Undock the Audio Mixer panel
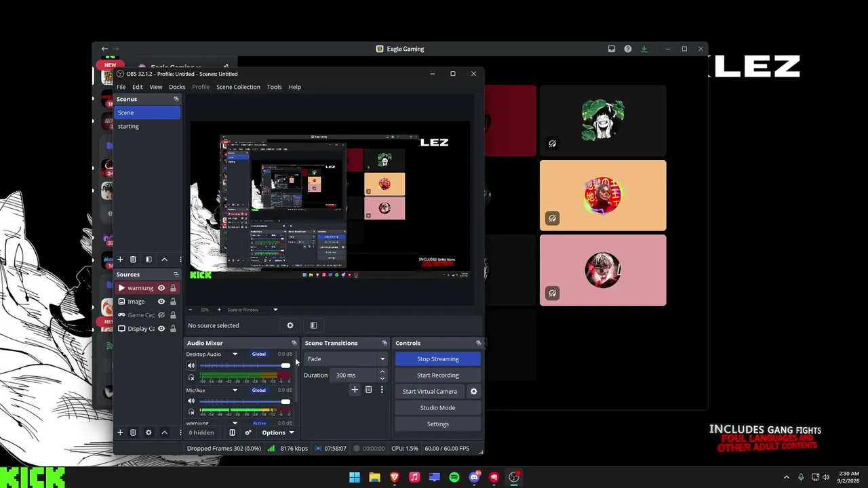Image resolution: width=868 pixels, height=488 pixels. point(294,343)
